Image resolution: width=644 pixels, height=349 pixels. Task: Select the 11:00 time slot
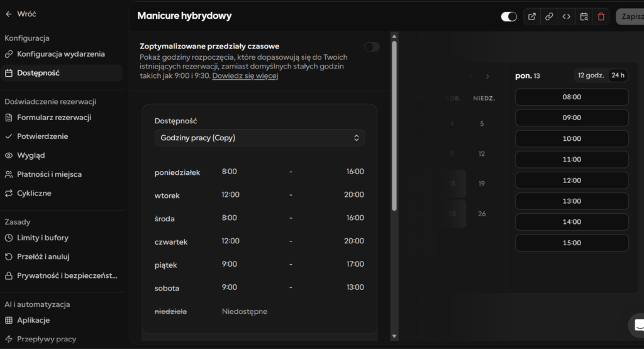coord(572,159)
